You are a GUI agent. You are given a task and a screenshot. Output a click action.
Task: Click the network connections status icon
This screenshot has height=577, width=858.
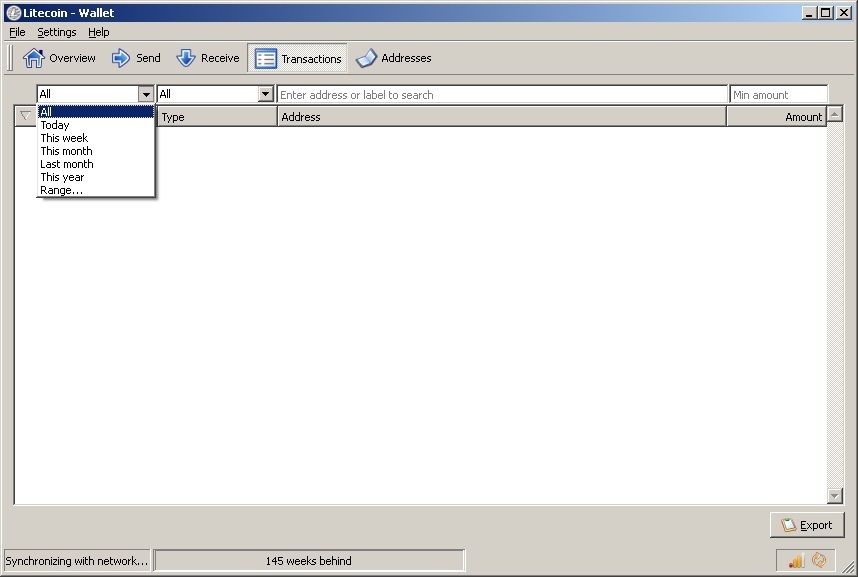pyautogui.click(x=795, y=560)
